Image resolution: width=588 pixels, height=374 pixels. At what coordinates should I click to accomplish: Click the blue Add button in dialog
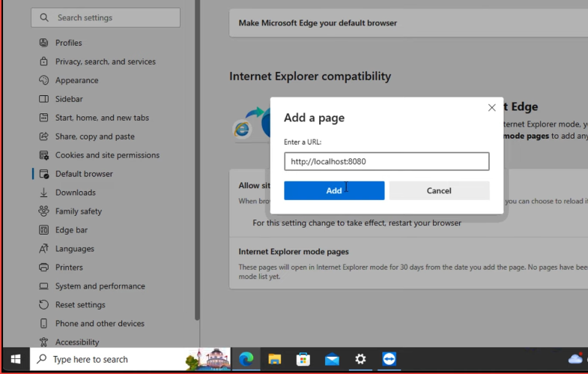click(x=334, y=190)
